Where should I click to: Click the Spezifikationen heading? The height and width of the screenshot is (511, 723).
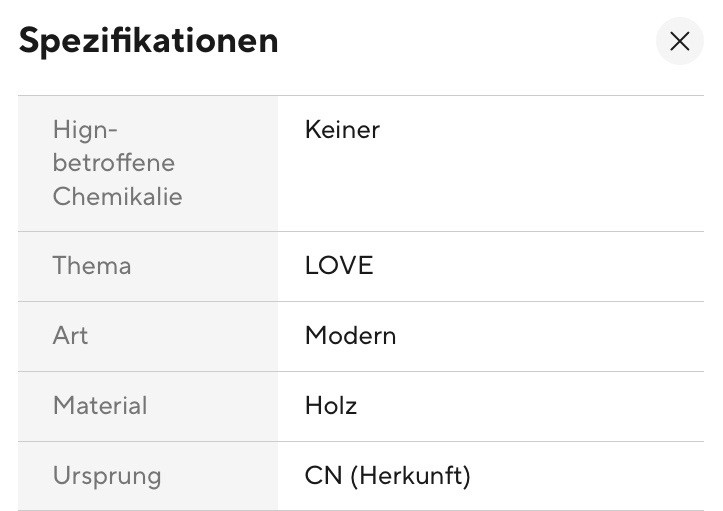[x=148, y=41]
